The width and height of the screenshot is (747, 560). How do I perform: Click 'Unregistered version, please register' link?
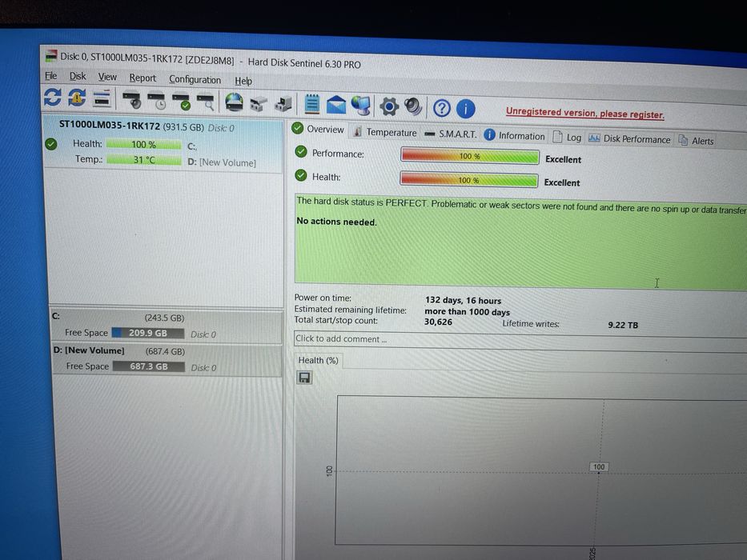pyautogui.click(x=585, y=113)
